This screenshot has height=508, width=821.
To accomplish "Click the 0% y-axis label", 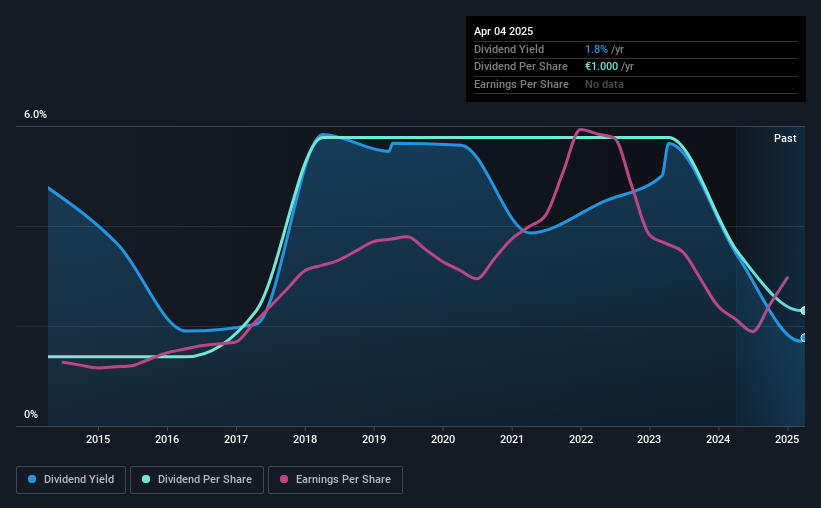I will click(x=31, y=414).
